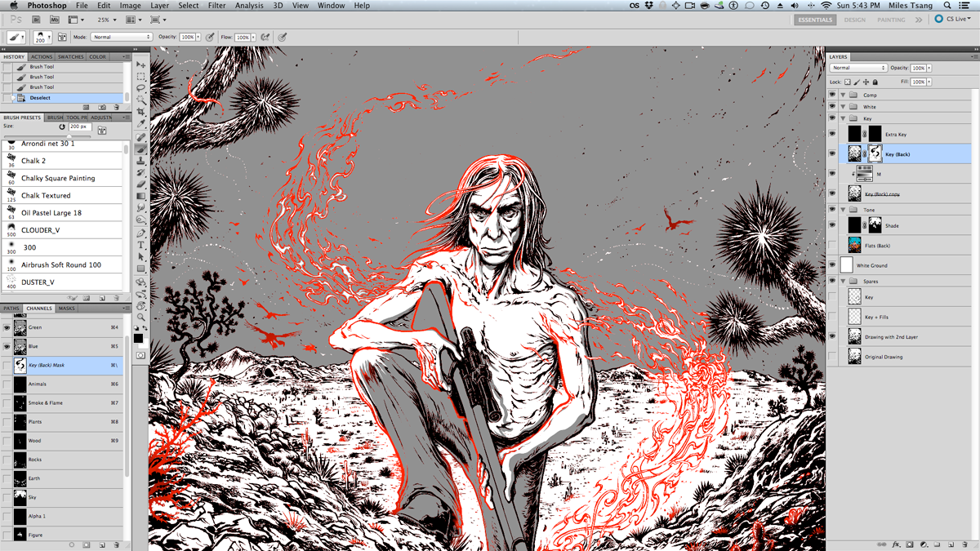Select the Pen tool
Image resolution: width=980 pixels, height=551 pixels.
(141, 233)
